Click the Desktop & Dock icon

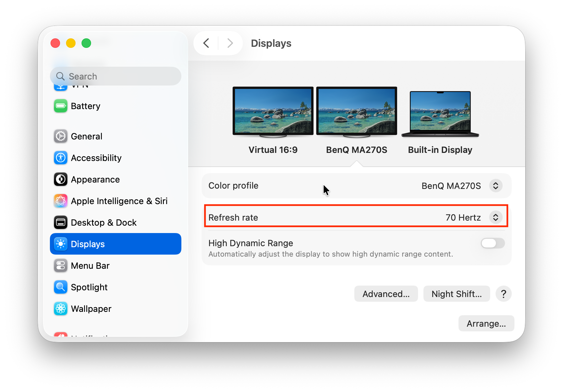click(61, 223)
